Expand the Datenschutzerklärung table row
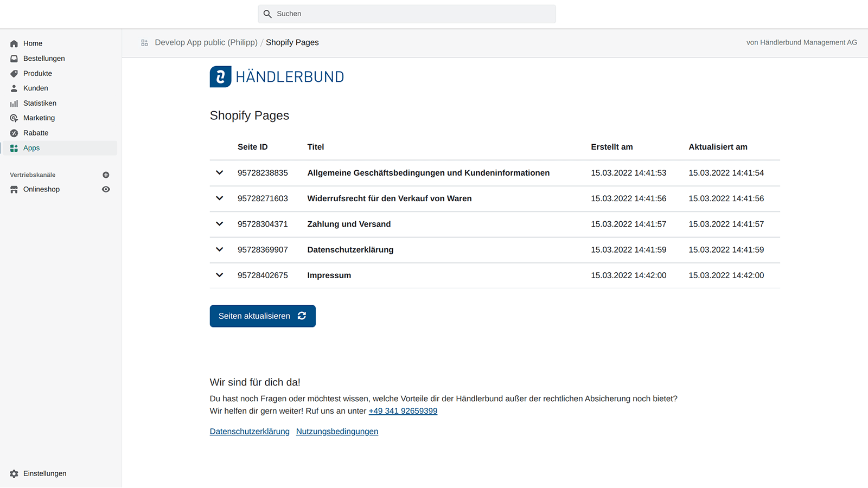 pyautogui.click(x=219, y=249)
